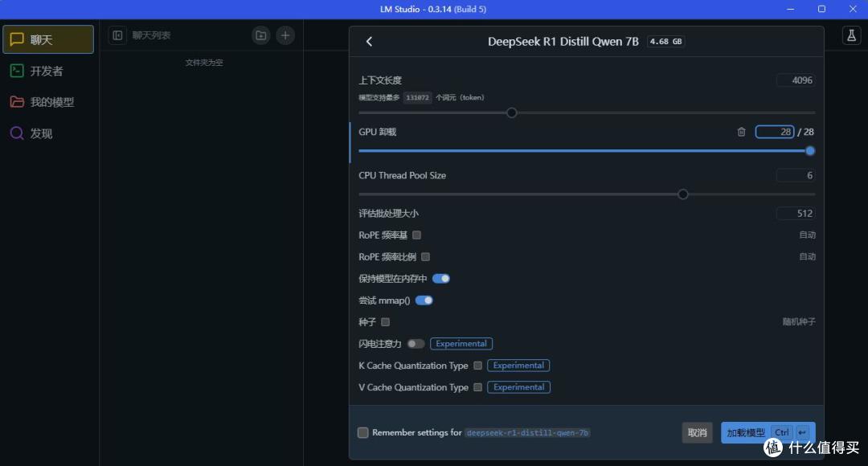Toggle the 尝试 mmap() switch
868x466 pixels.
[x=424, y=300]
